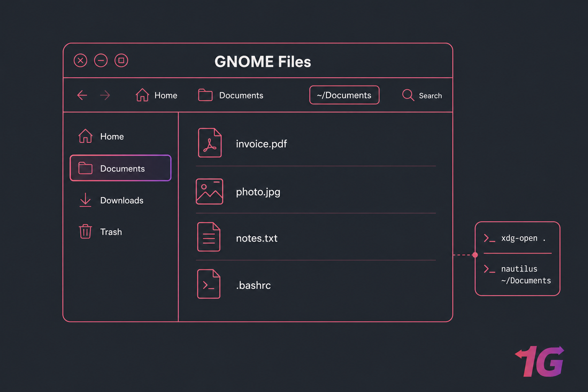588x392 pixels.
Task: Select Documents label in the sidebar
Action: tap(122, 169)
